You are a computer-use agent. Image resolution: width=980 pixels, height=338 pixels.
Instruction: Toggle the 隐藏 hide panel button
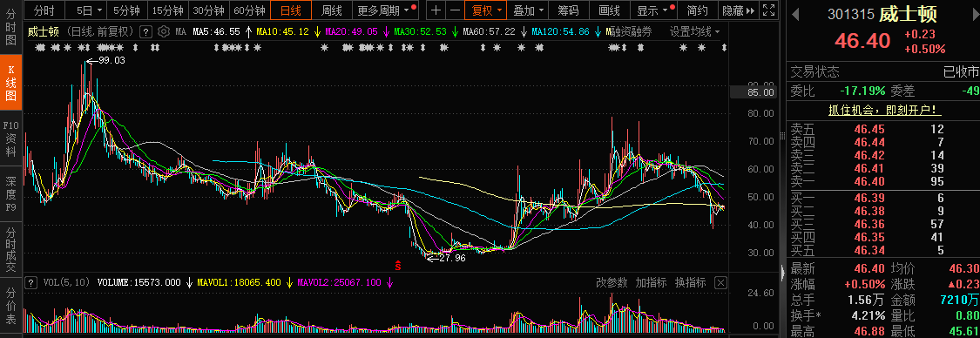point(737,10)
